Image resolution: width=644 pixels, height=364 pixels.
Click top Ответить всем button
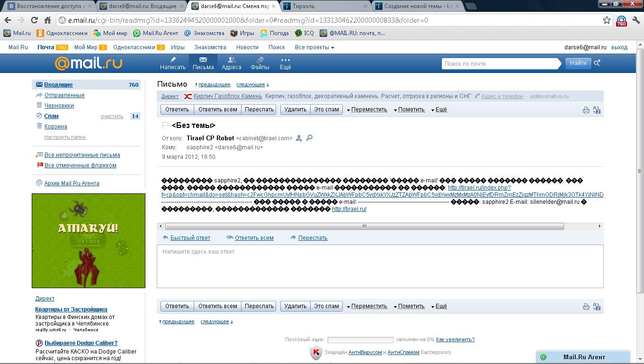pyautogui.click(x=217, y=109)
